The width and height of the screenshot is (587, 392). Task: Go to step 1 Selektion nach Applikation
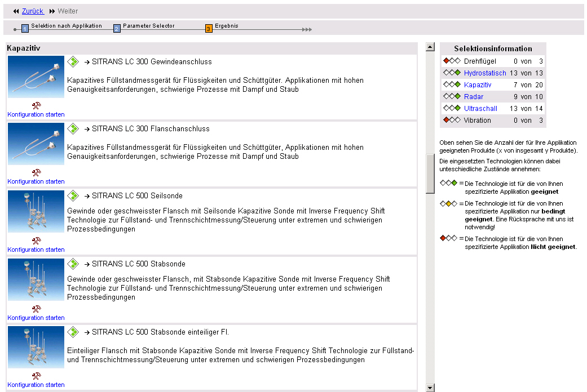(67, 26)
